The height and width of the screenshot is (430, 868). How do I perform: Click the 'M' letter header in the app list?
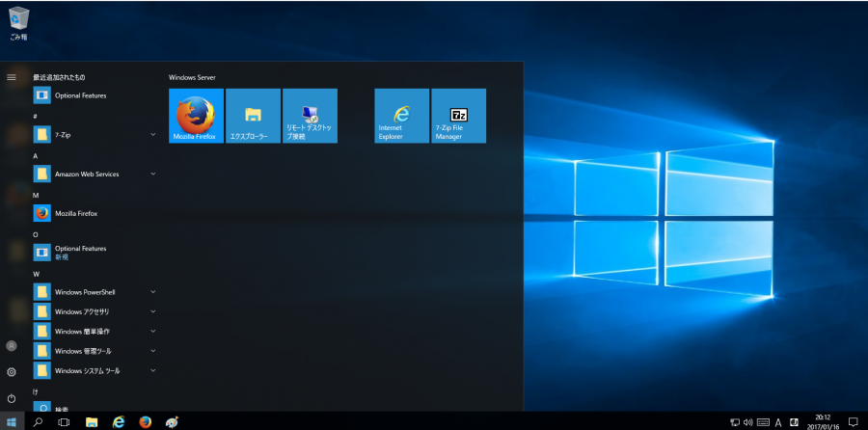click(36, 196)
